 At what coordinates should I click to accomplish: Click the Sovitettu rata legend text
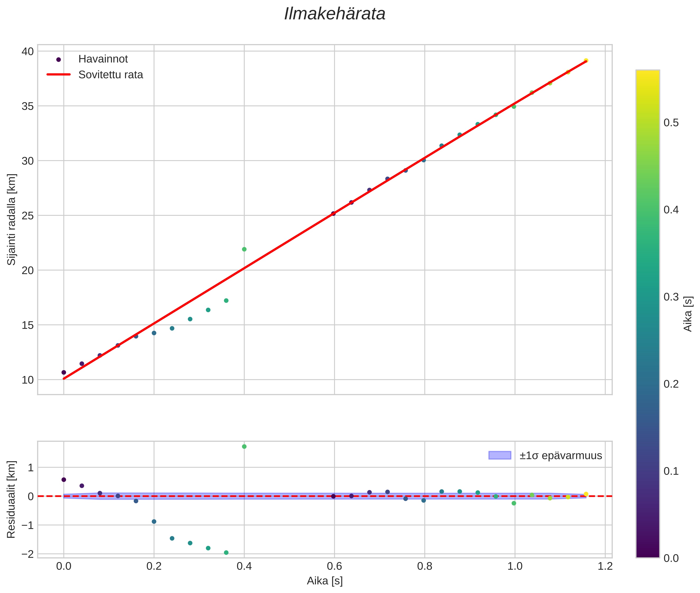[x=111, y=75]
